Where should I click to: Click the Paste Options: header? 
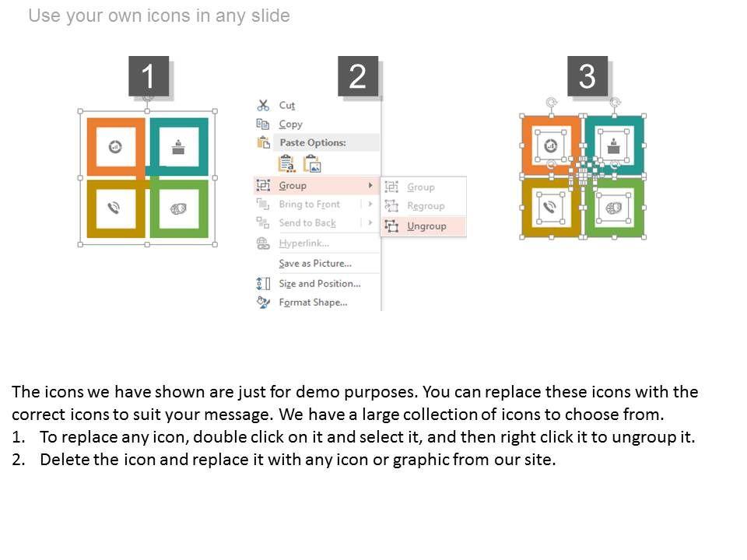tap(313, 142)
